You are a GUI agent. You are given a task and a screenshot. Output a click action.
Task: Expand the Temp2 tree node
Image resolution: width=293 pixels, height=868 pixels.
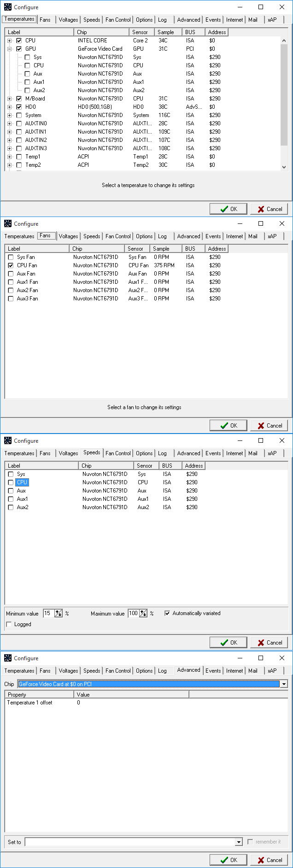[x=10, y=165]
